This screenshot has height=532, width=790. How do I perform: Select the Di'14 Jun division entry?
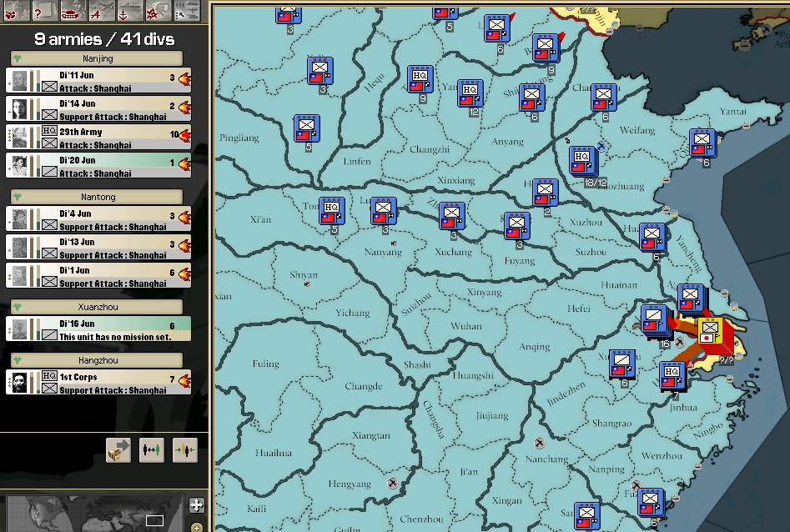[x=98, y=109]
